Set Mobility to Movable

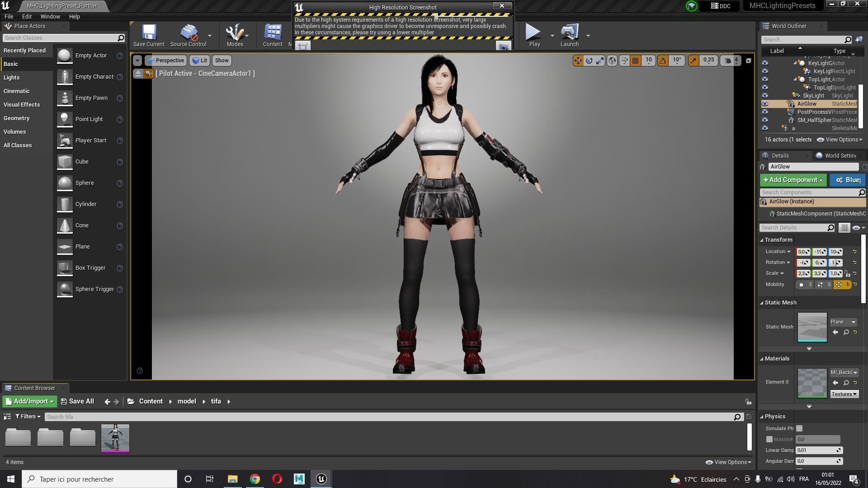tap(843, 285)
